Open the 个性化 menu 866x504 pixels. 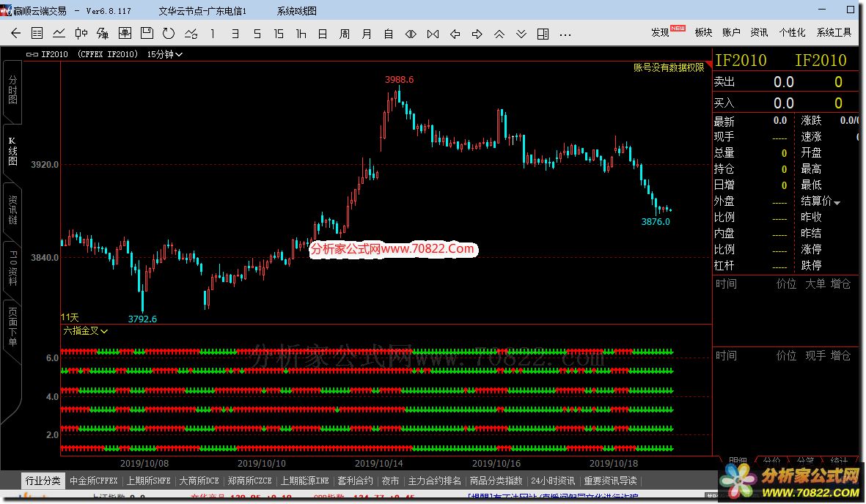click(792, 32)
